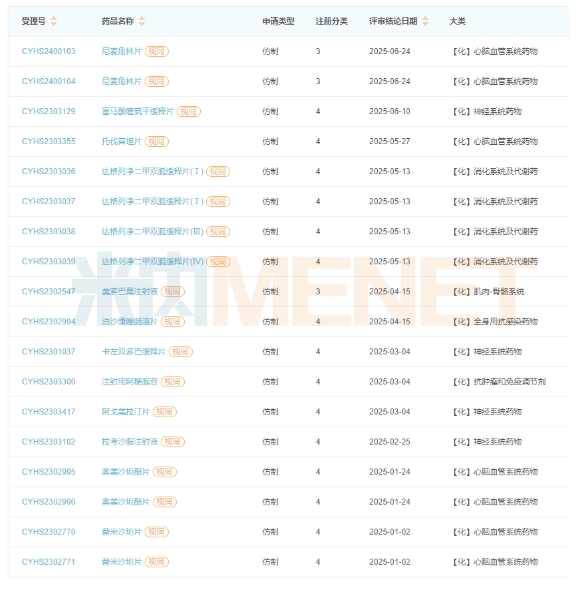Click 视同 badge beside 富马酸喹硫平缓释片
The height and width of the screenshot is (592, 580).
pos(189,111)
